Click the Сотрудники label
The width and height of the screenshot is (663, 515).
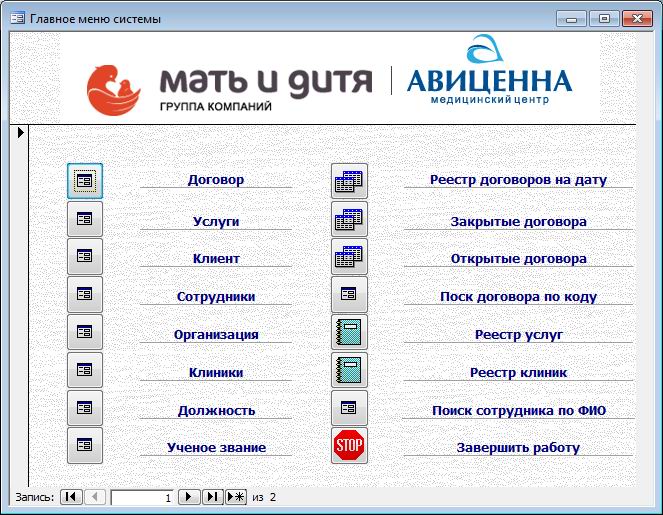click(216, 296)
